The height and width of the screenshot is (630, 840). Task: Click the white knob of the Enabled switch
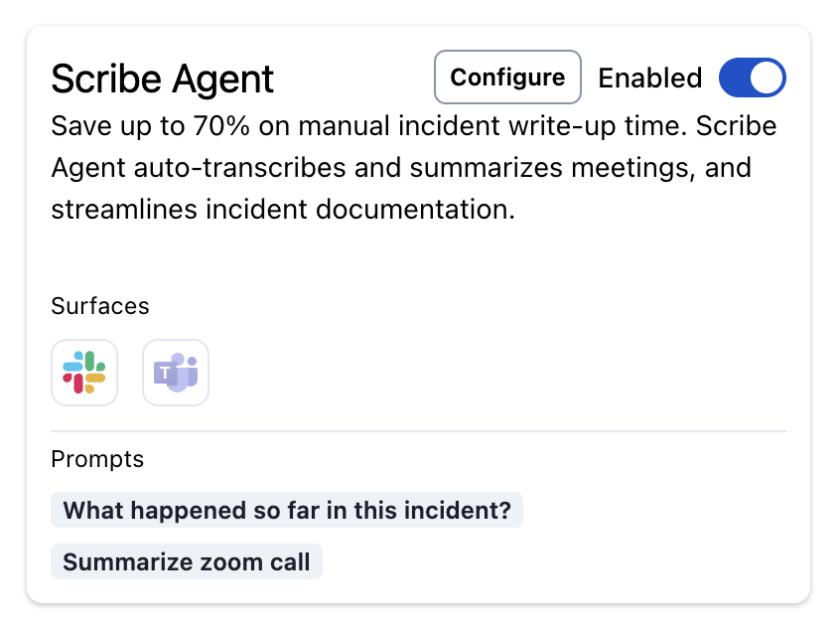[767, 78]
